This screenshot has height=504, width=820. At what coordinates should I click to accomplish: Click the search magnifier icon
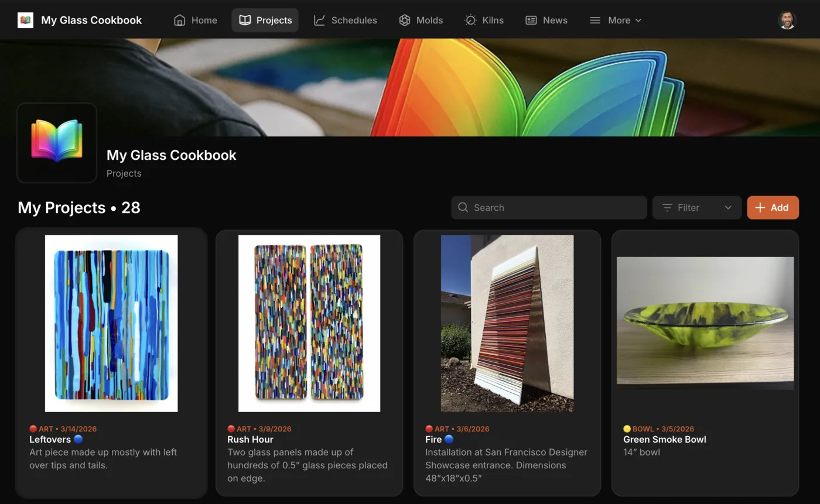[x=463, y=207]
